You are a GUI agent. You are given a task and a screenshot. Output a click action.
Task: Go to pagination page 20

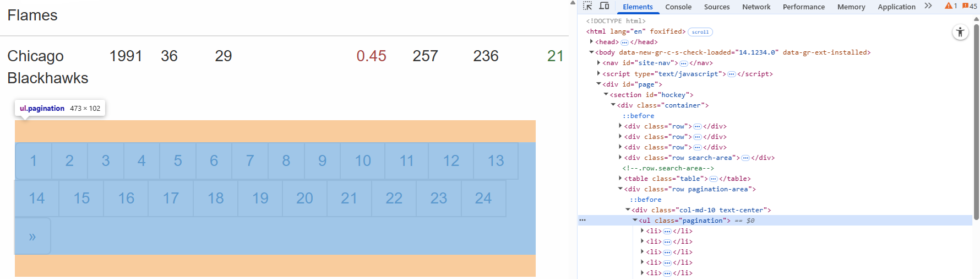pyautogui.click(x=304, y=198)
